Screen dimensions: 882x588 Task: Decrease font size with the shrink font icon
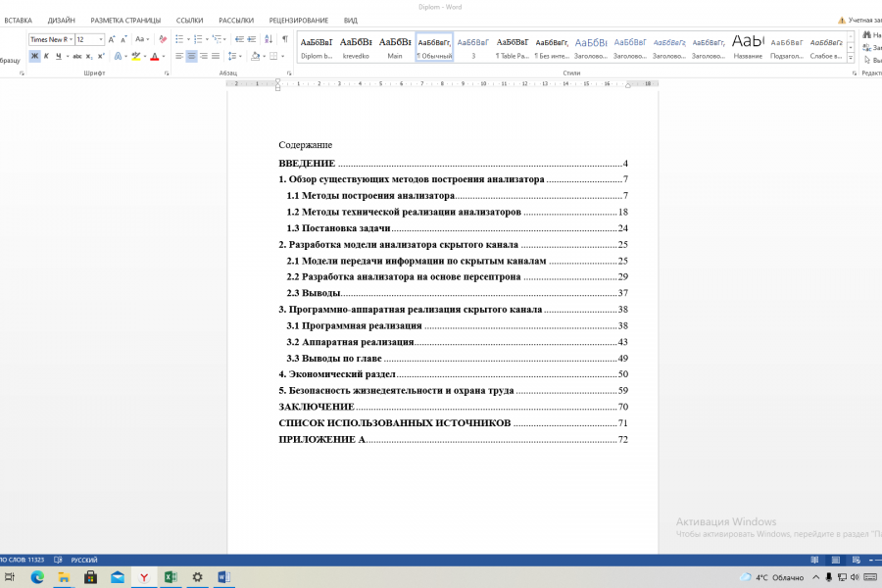pyautogui.click(x=123, y=39)
